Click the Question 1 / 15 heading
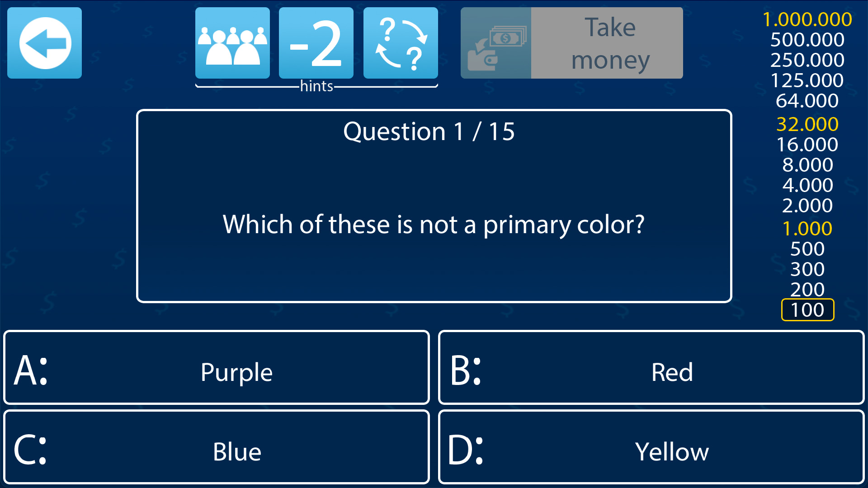 [x=429, y=131]
